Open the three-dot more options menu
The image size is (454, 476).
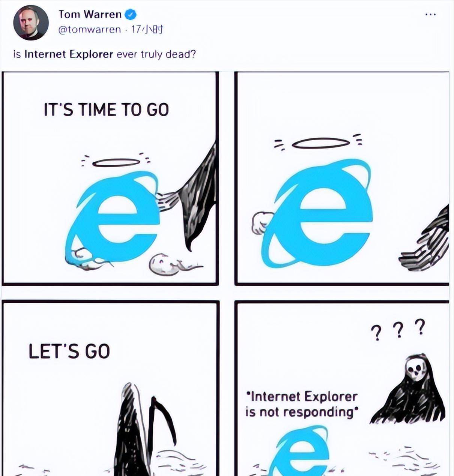(430, 15)
